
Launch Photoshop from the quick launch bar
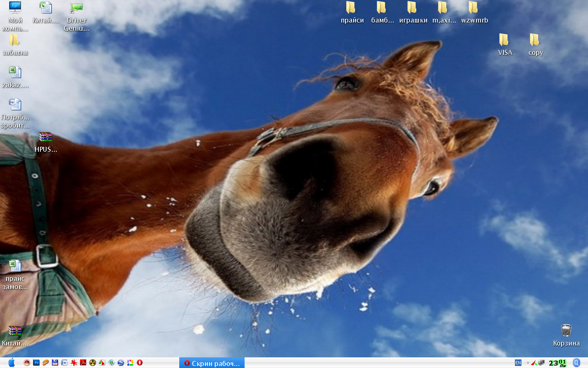(x=36, y=363)
